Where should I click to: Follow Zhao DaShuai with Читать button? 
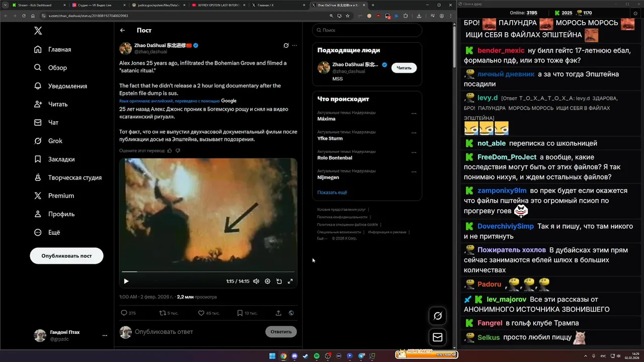404,67
